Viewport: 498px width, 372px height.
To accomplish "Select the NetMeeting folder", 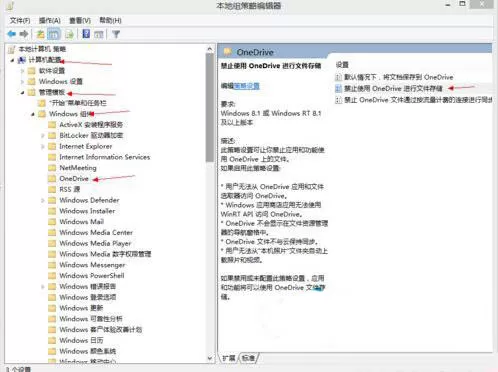I will [x=78, y=168].
